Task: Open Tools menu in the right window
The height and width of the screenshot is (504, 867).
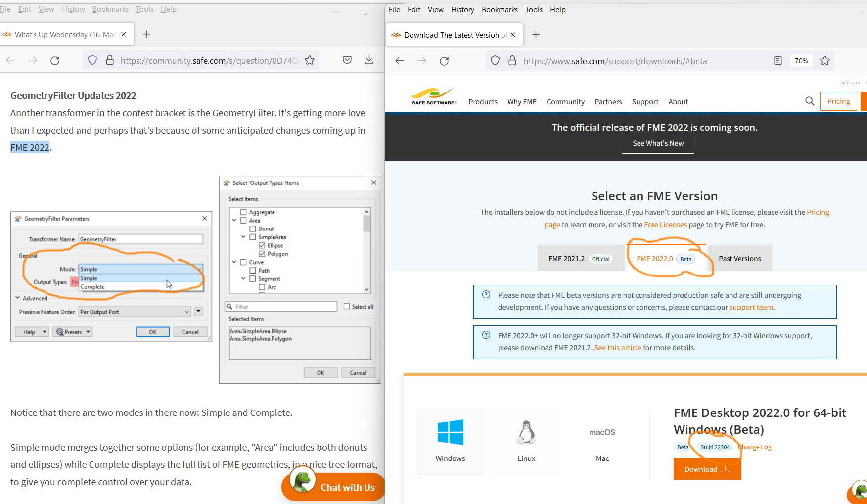Action: 534,9
